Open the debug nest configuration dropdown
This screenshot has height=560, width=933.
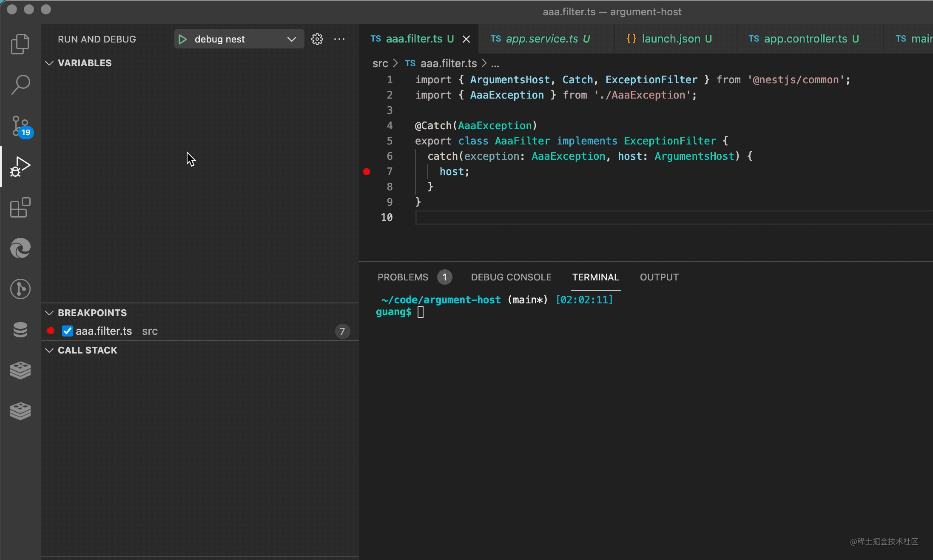[291, 40]
